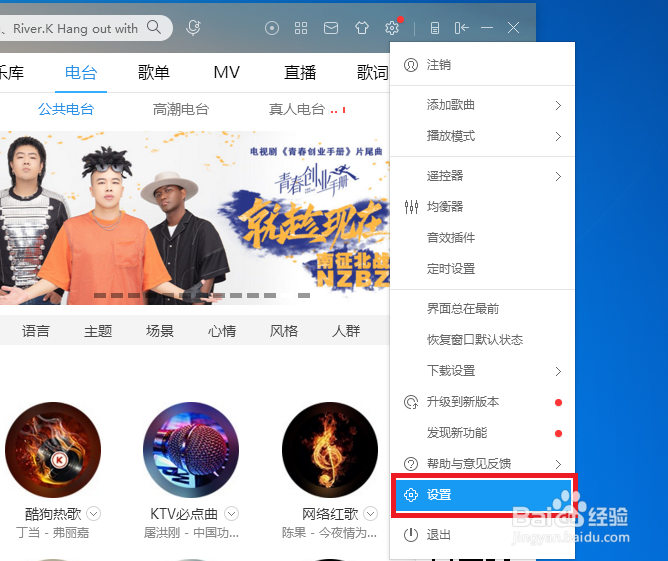Switch to the 电台 tab
668x561 pixels.
tap(81, 72)
